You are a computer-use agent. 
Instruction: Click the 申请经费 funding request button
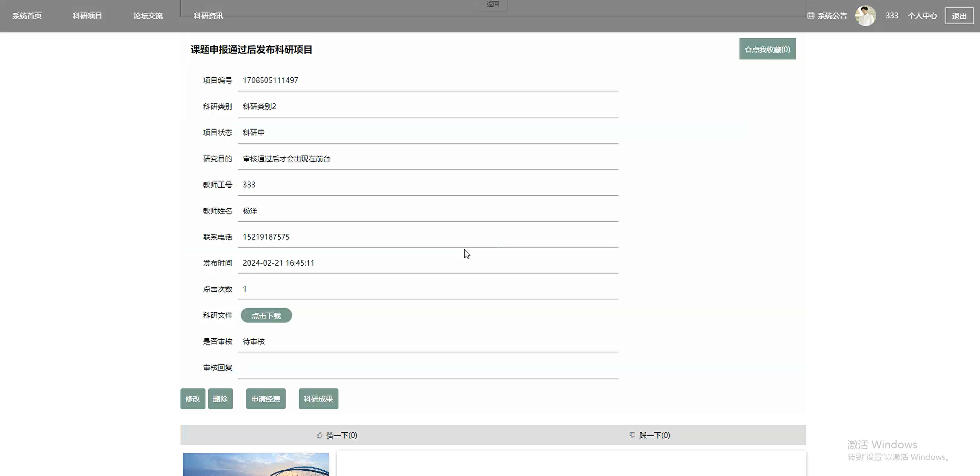tap(266, 399)
